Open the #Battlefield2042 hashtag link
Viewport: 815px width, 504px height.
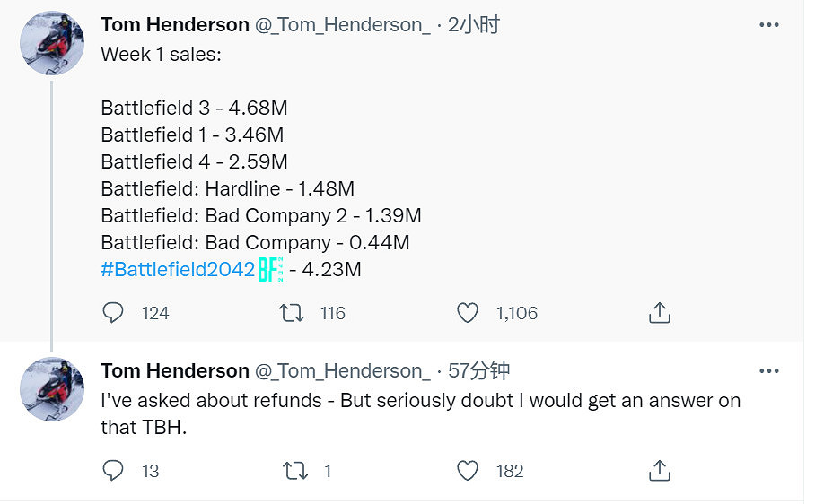(178, 269)
